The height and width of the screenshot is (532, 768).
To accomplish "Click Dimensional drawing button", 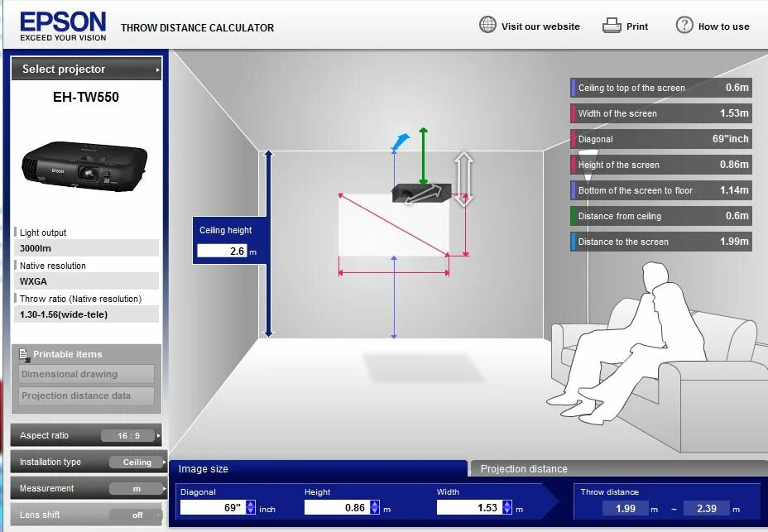I will pos(87,374).
